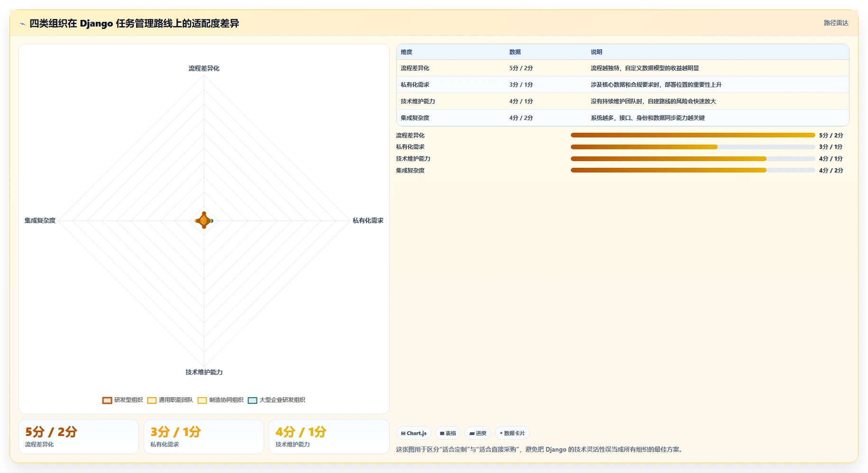Click progress row label 私有化需求
Screen dimensions: 868x473
pyautogui.click(x=410, y=147)
